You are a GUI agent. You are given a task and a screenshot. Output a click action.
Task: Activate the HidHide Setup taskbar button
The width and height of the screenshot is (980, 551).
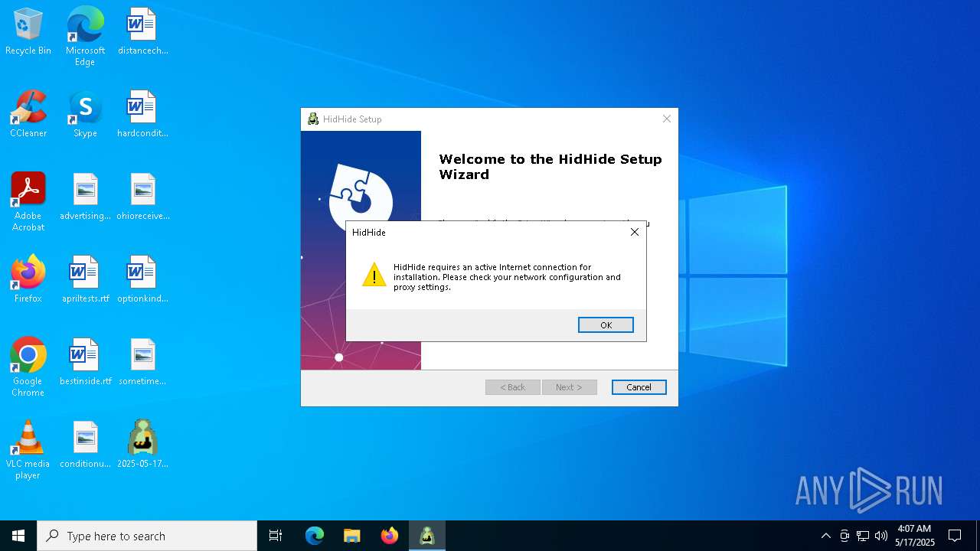[427, 536]
